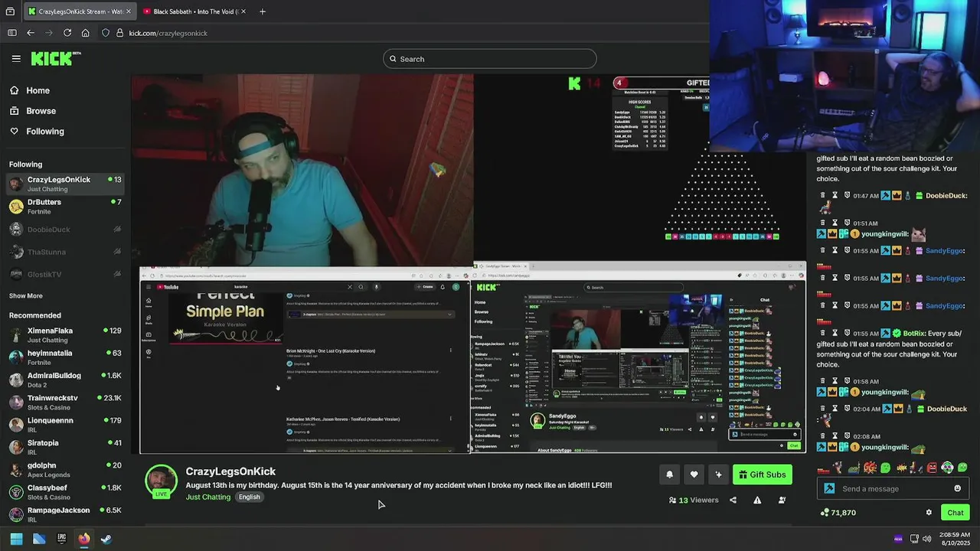Open heyimnatalia recommended channel
This screenshot has width=980, height=551.
pyautogui.click(x=65, y=357)
